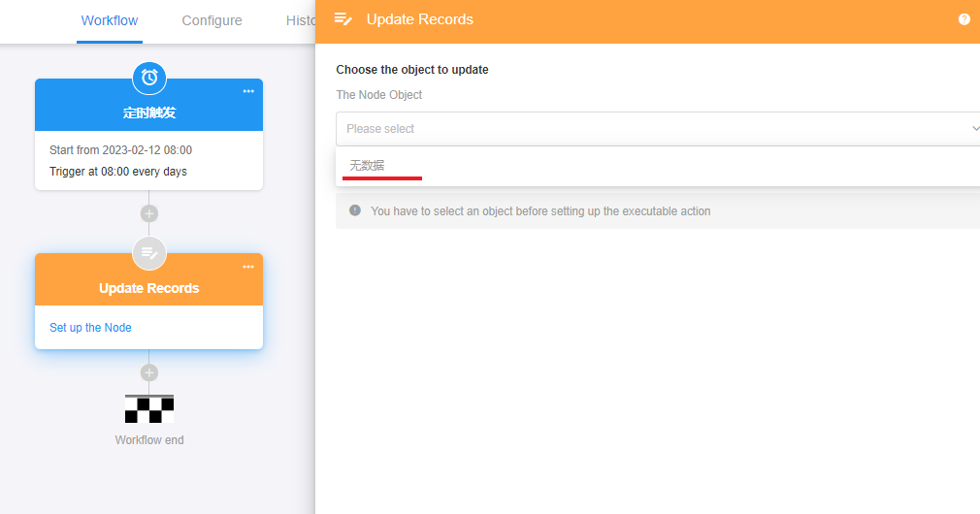Click the checkered Workflow end flag

coord(149,408)
